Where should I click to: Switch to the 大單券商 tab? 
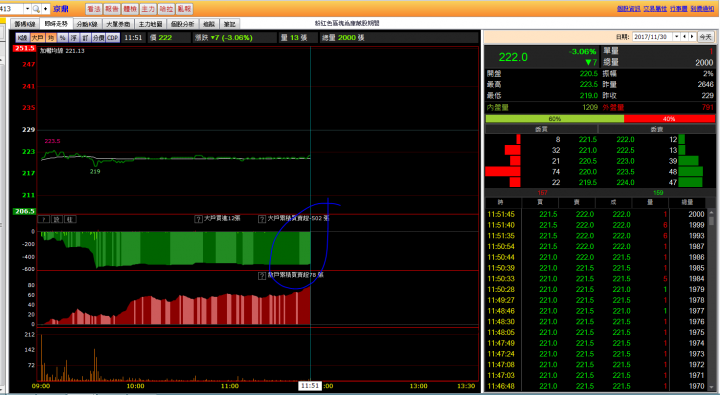tap(118, 24)
